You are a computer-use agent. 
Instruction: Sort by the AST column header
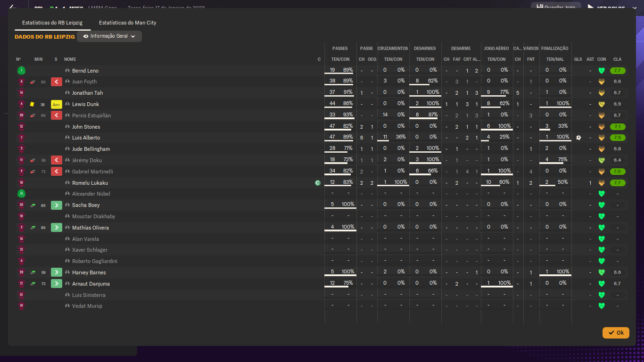(590, 59)
